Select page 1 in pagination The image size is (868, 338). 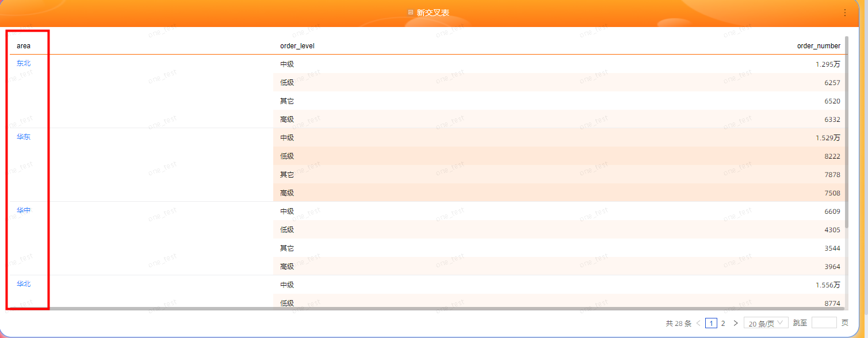point(711,323)
